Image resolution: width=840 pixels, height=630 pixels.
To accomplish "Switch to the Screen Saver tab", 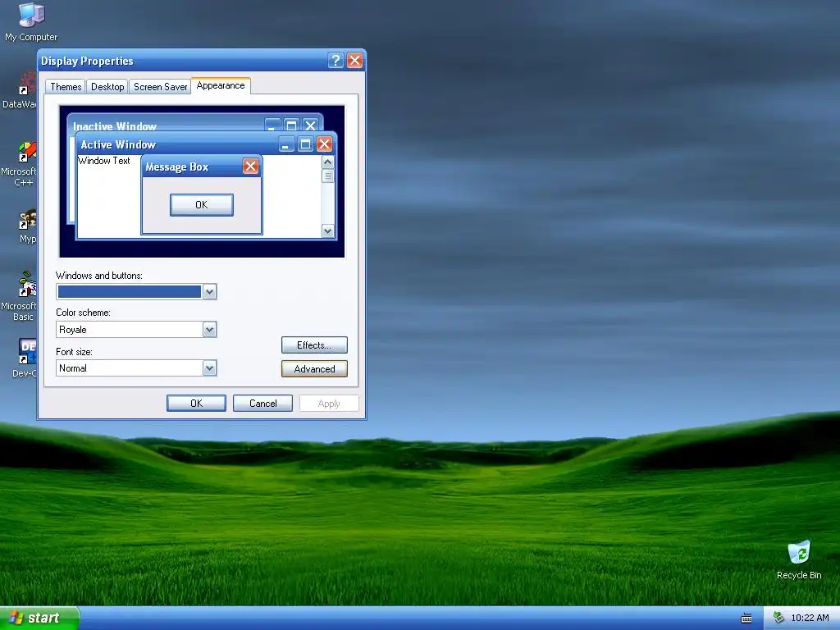I will [x=160, y=87].
